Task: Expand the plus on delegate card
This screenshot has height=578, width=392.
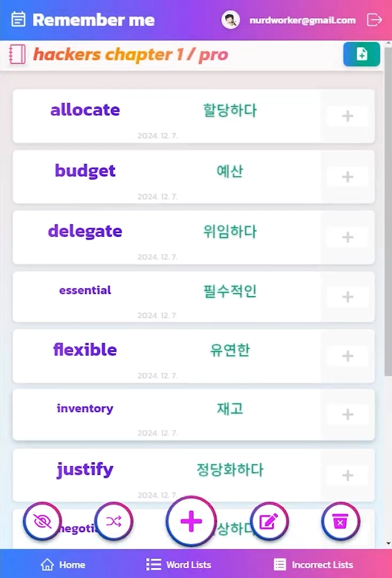Action: (x=348, y=237)
